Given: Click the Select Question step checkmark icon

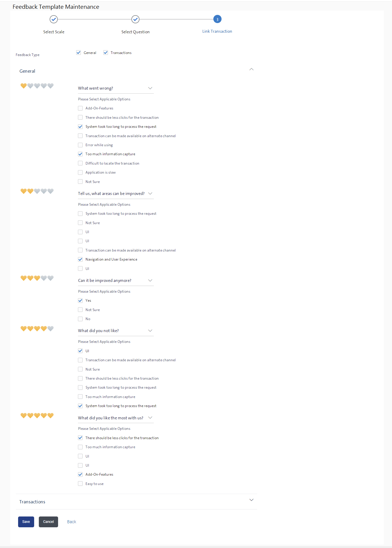Looking at the screenshot, I should 135,19.
